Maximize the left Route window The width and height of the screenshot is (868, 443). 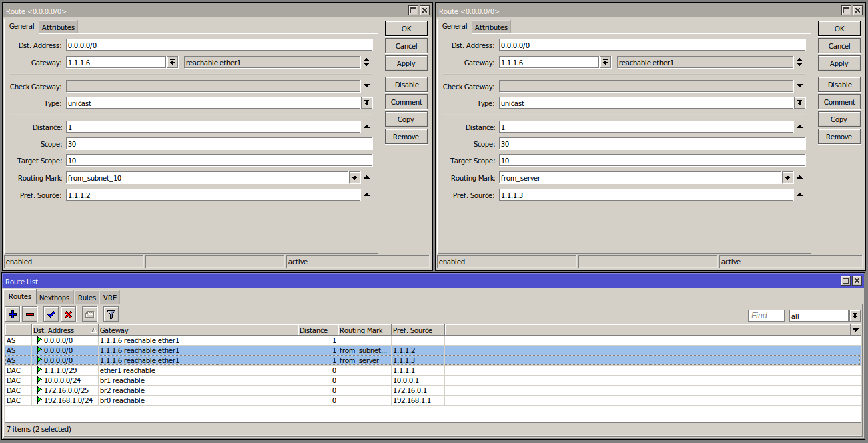pyautogui.click(x=413, y=11)
